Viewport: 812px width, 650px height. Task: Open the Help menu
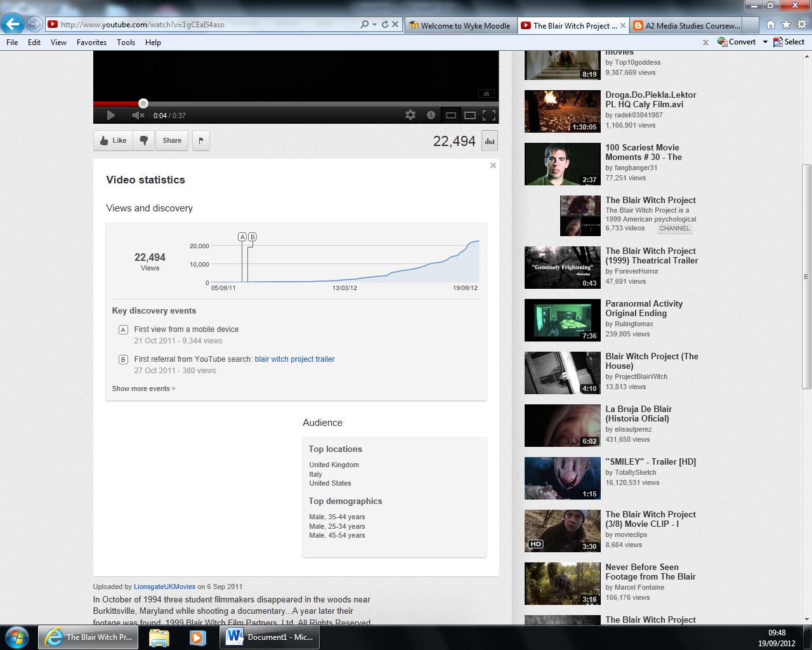pos(153,43)
